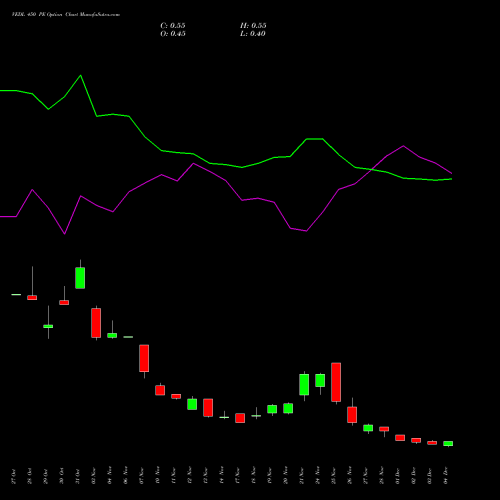Select the '04 Dec' date label
Image resolution: width=500 pixels, height=500 pixels.
(x=446, y=476)
